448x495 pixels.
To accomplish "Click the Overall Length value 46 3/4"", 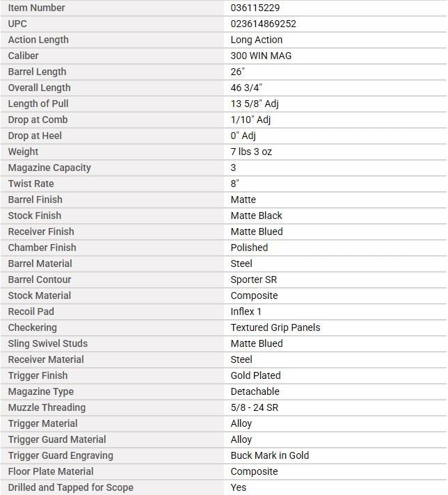I will click(246, 88).
